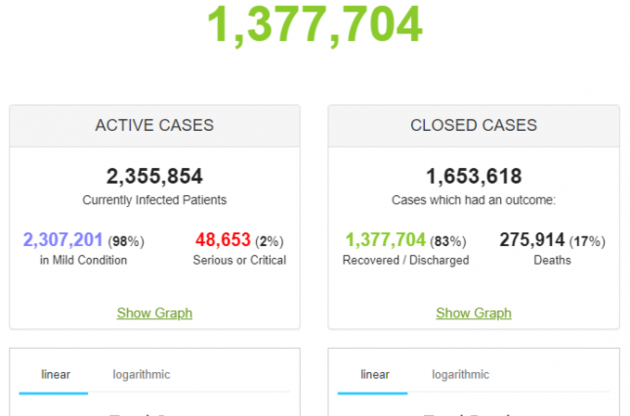
Task: Open Show Graph link under Active Cases
Action: pyautogui.click(x=154, y=313)
